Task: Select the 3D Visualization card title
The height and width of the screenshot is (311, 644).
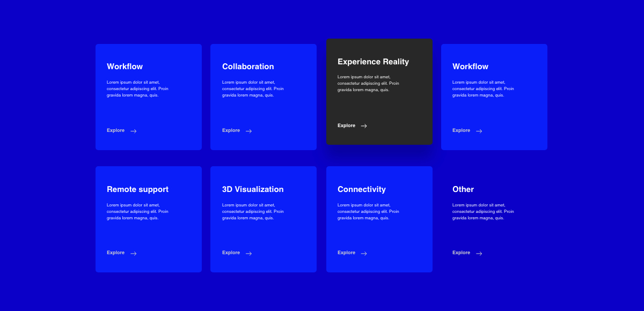Action: tap(253, 189)
